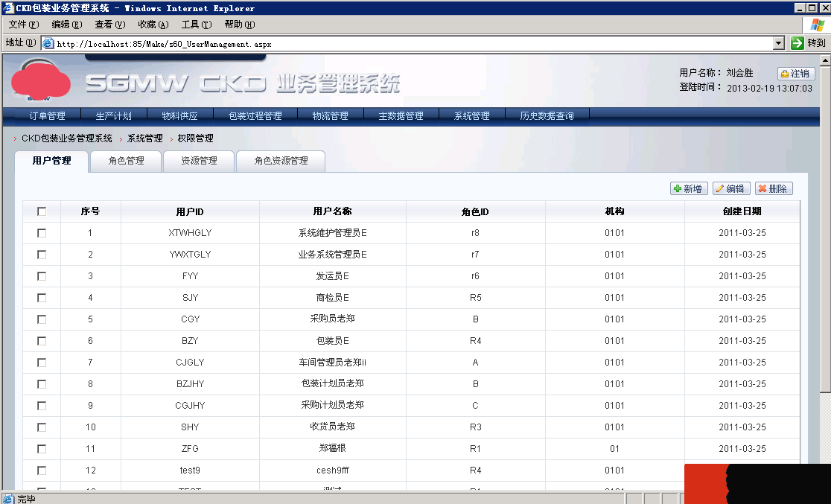Open the 物流管理 navigation menu
This screenshot has width=831, height=504.
coord(330,115)
